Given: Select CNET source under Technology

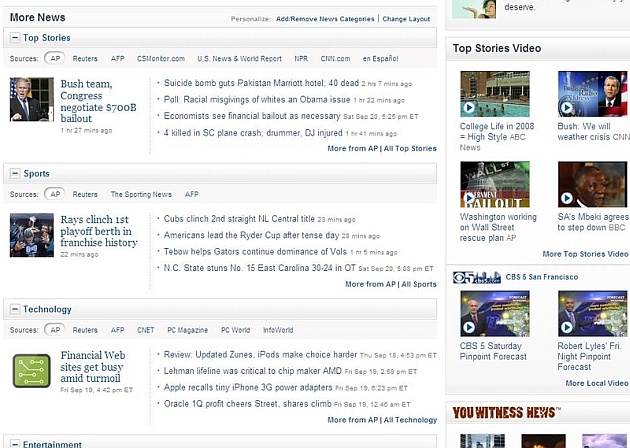Looking at the screenshot, I should click(146, 330).
